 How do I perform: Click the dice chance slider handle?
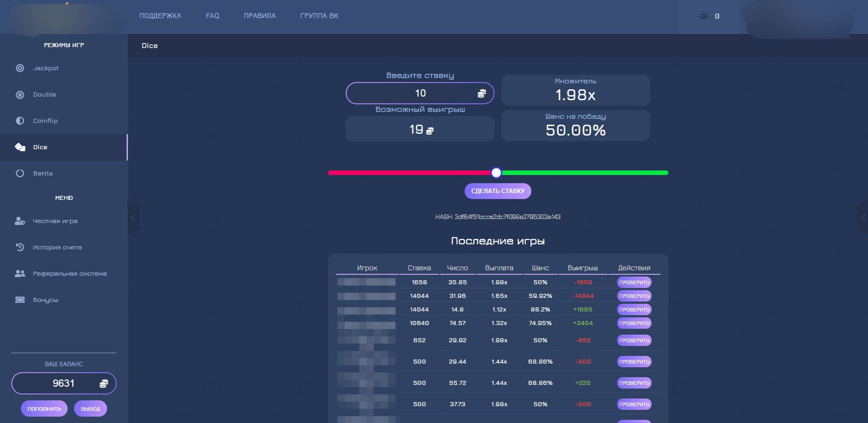(x=496, y=173)
